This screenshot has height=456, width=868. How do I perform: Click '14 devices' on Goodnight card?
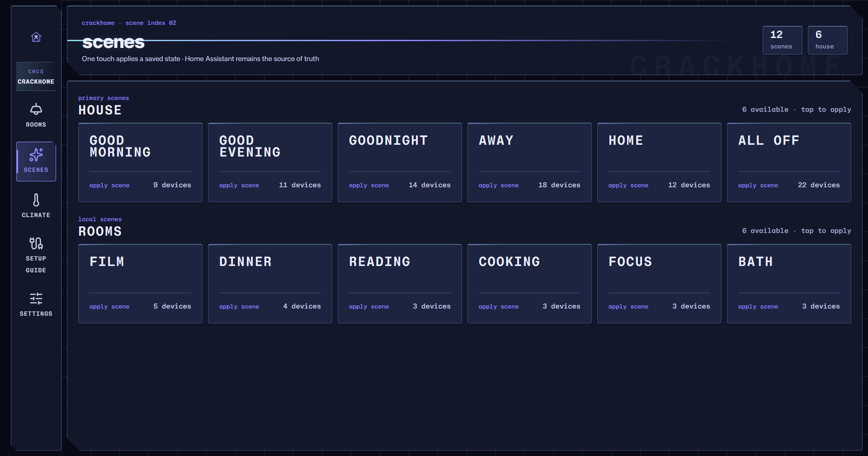429,185
